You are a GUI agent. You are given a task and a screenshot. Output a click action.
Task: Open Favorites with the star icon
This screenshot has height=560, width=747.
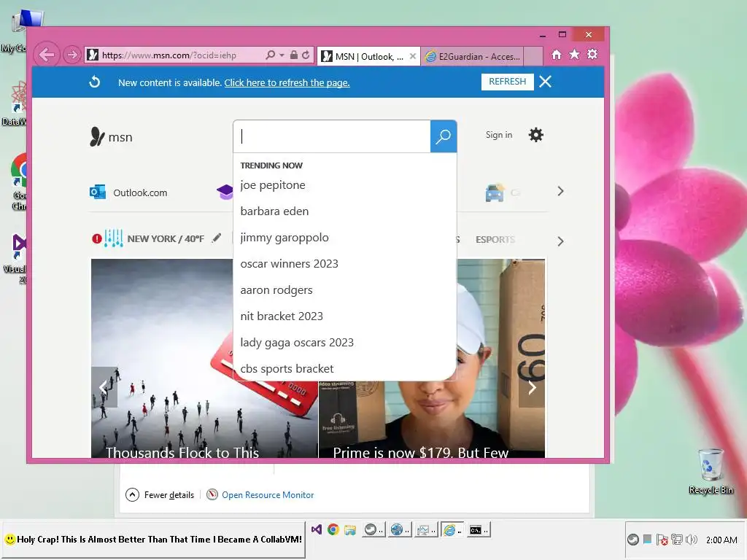click(x=575, y=54)
